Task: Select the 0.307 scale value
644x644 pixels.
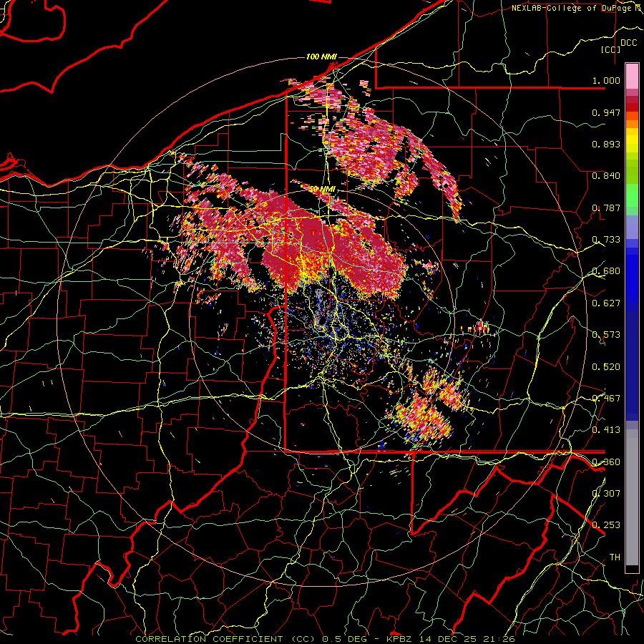Action: [x=606, y=493]
